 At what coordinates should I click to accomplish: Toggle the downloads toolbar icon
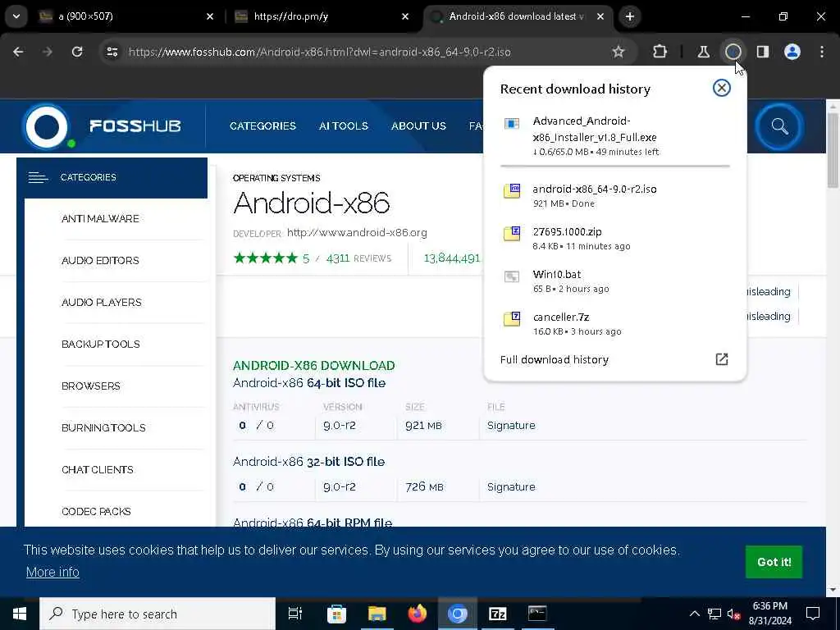click(733, 52)
